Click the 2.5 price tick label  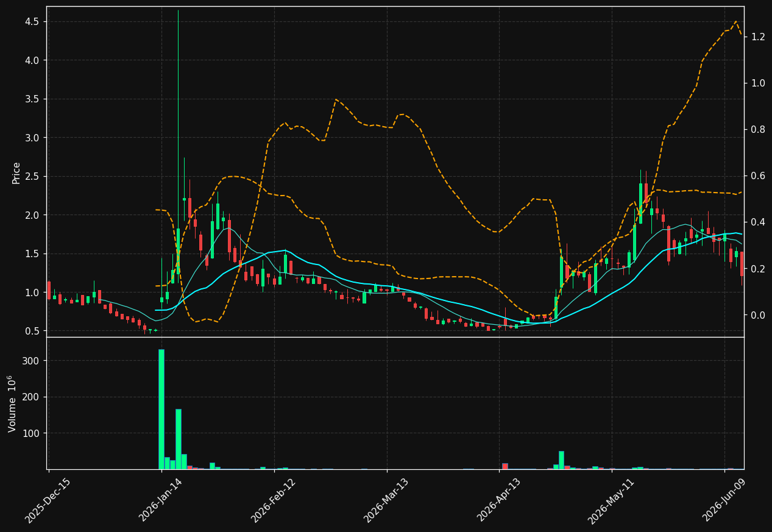coord(32,176)
